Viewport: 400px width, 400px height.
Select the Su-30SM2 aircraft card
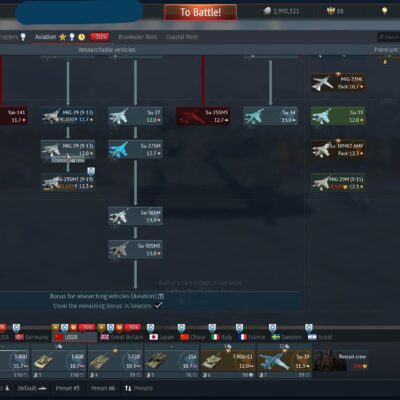tap(135, 249)
